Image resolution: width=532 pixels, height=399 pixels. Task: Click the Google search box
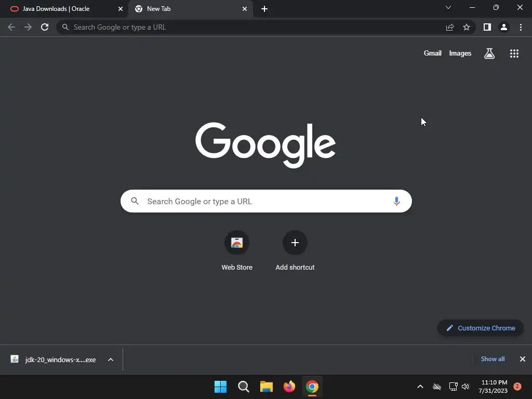tap(266, 201)
